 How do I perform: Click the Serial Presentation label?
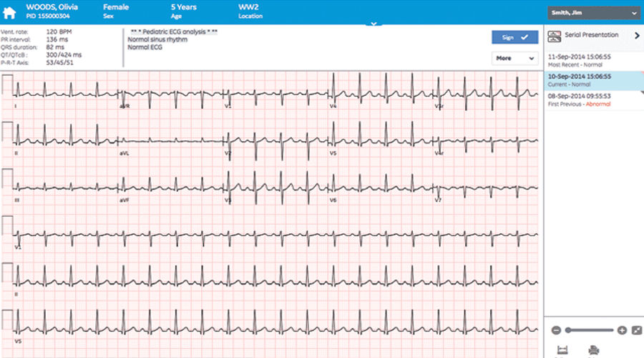592,35
